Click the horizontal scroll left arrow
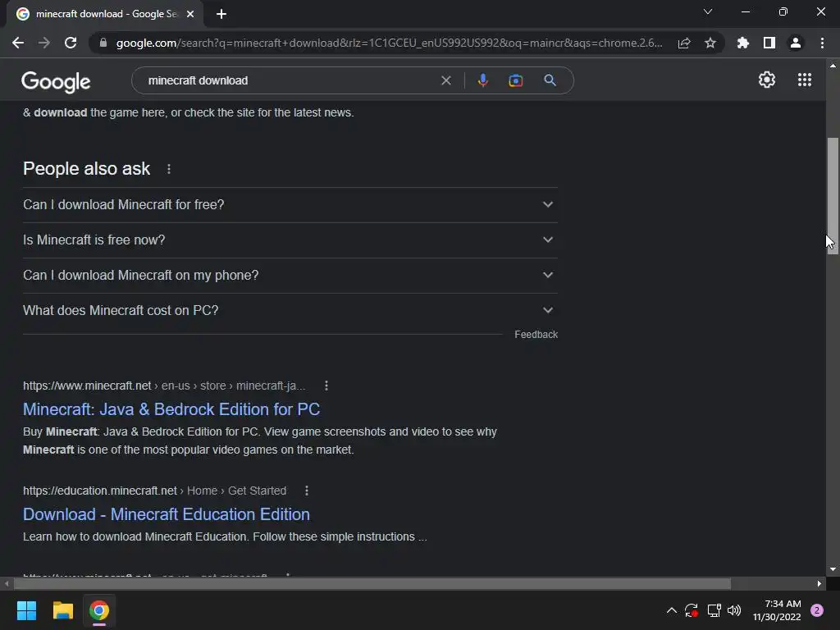 point(7,583)
